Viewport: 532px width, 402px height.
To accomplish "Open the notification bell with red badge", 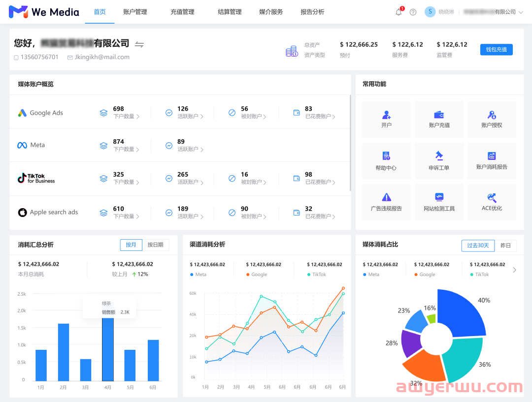I will pos(399,12).
